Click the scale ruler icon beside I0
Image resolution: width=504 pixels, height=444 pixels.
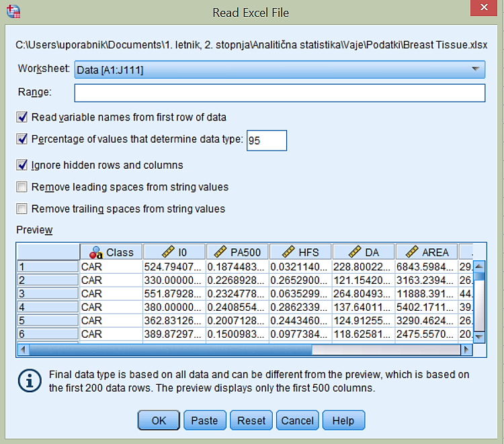[168, 252]
